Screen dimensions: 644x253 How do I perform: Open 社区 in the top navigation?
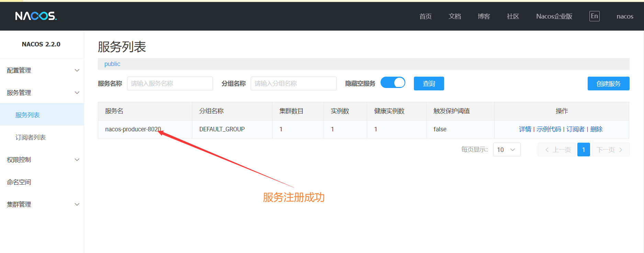pos(513,16)
